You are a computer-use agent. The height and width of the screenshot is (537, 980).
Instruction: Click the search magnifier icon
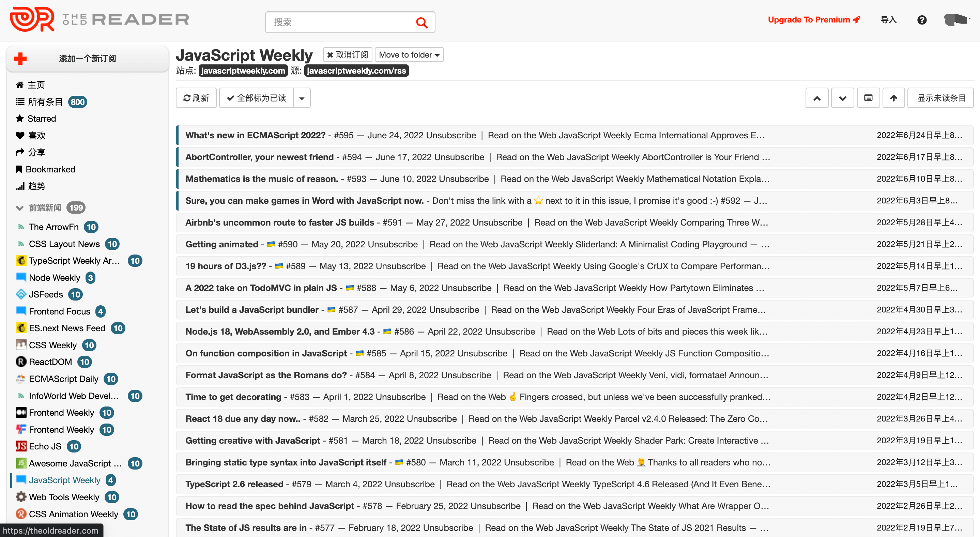[422, 23]
